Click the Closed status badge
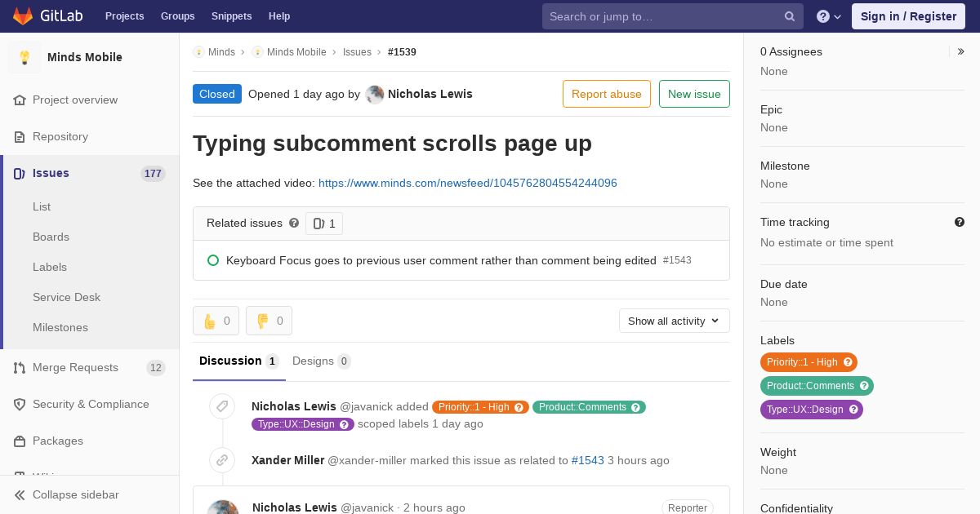 click(x=217, y=94)
